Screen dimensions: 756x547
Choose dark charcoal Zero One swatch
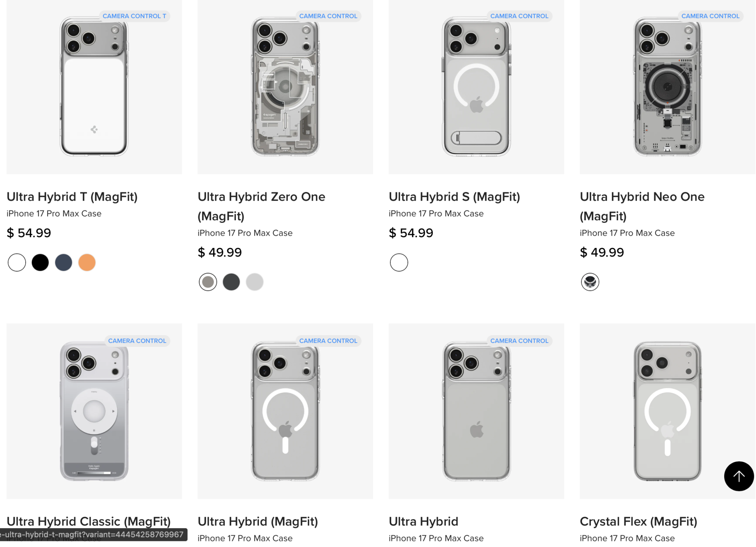tap(231, 282)
